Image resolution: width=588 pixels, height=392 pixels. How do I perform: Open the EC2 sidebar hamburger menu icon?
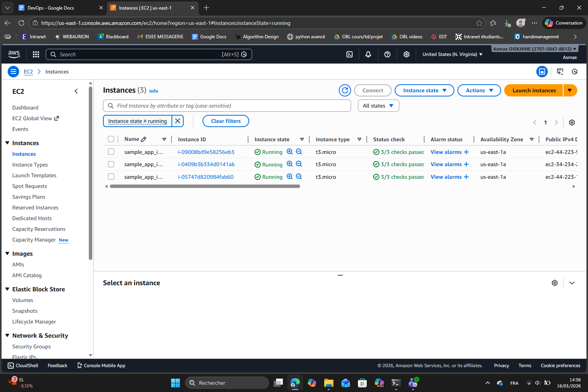tap(13, 72)
